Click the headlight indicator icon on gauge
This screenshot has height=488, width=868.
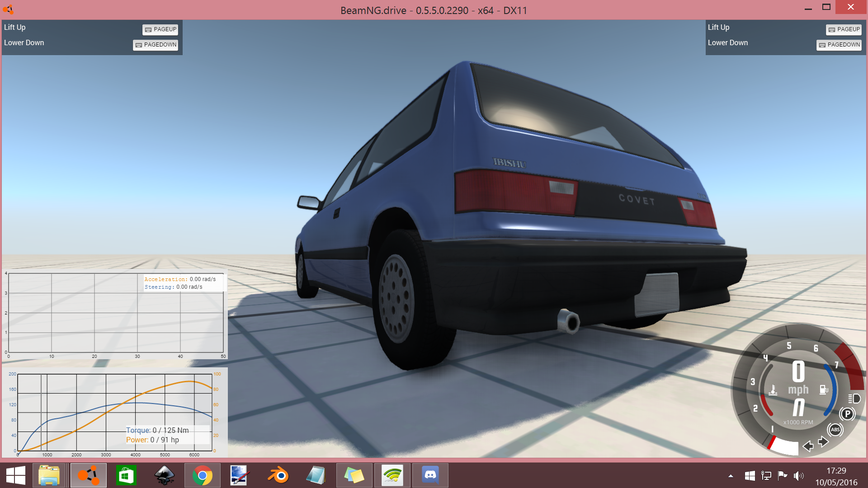854,399
